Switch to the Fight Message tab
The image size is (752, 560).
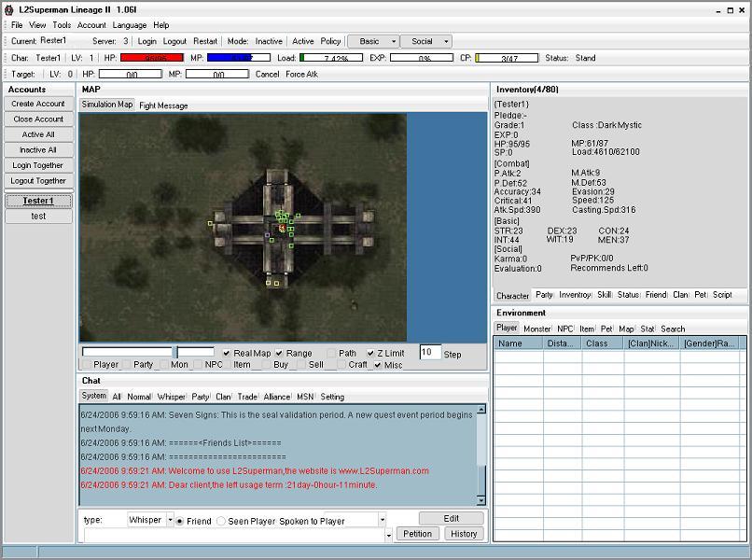(163, 105)
